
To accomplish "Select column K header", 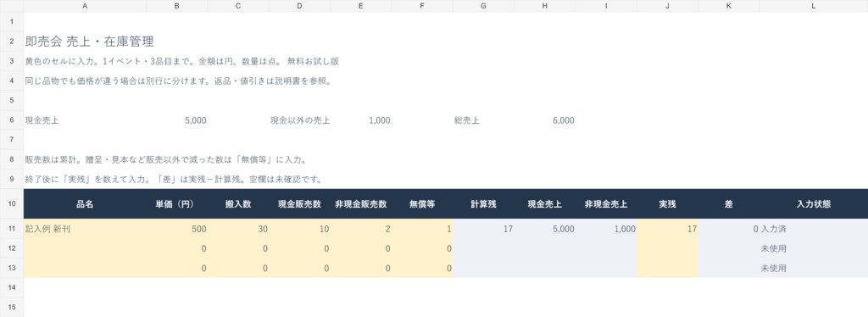I will pos(729,6).
